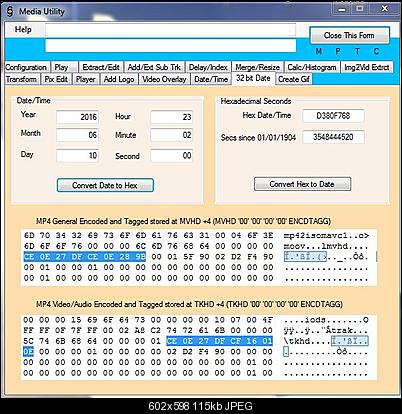Switch to the Configuration tab
The width and height of the screenshot is (402, 414).
pyautogui.click(x=26, y=67)
